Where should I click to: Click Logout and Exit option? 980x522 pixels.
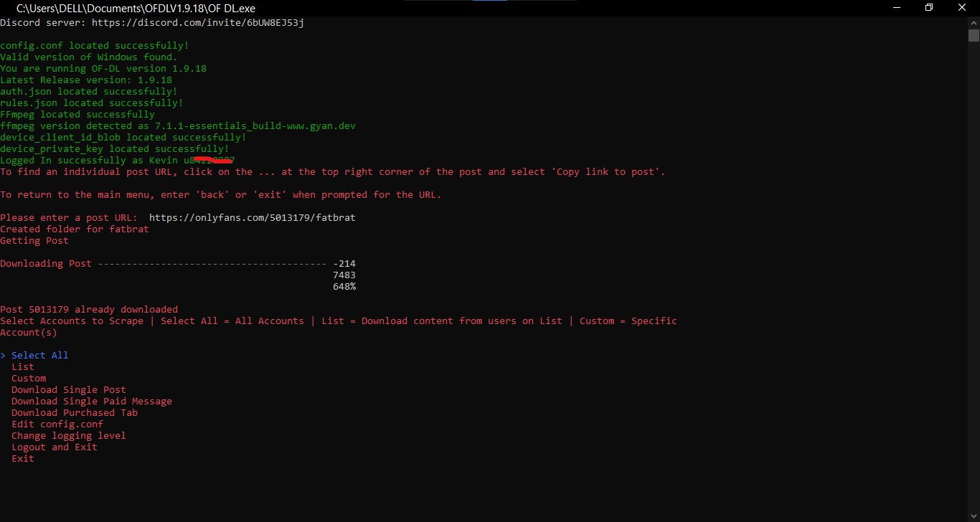pyautogui.click(x=54, y=447)
